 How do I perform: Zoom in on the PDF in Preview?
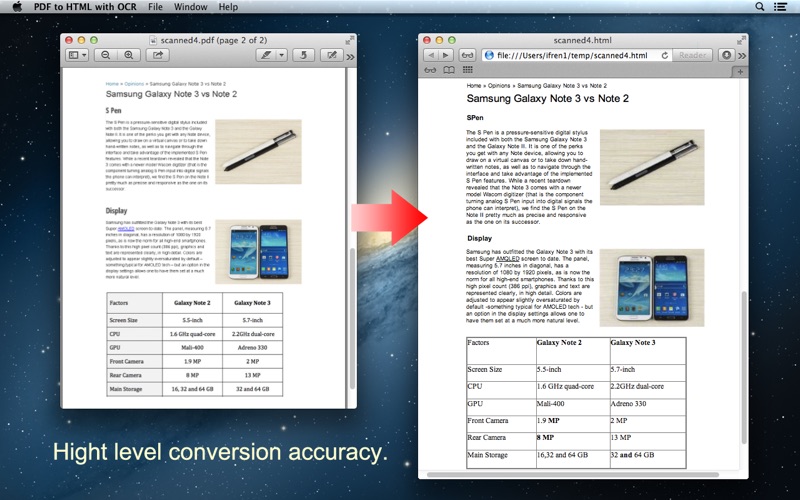click(129, 55)
